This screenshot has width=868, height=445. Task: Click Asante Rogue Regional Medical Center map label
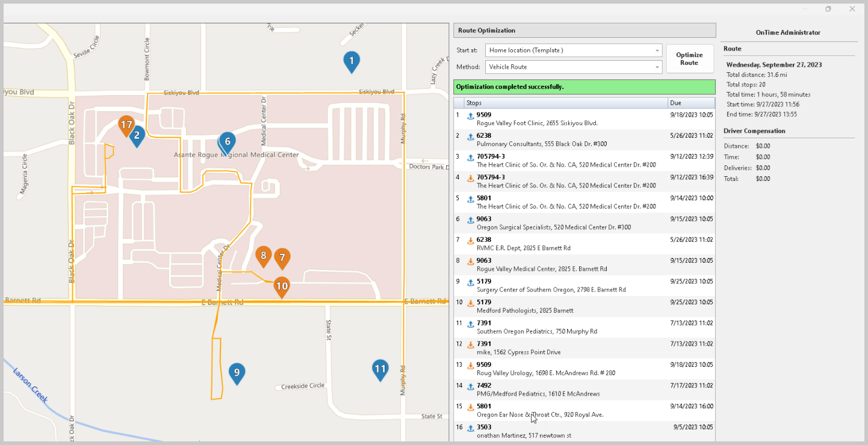[x=236, y=155]
